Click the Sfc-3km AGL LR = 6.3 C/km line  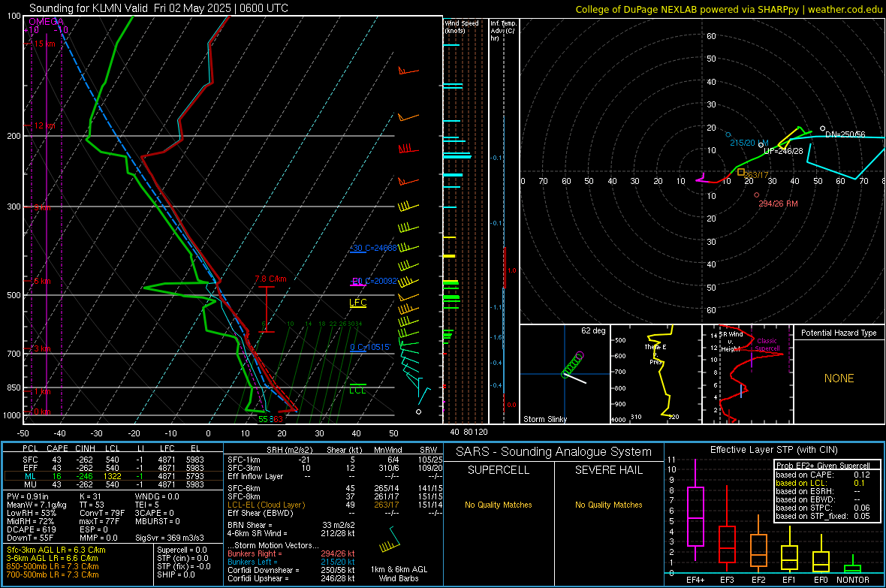[56, 550]
